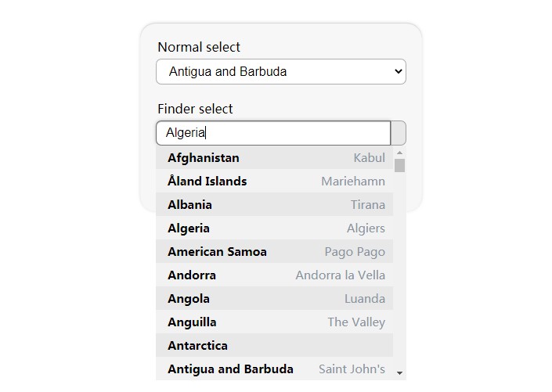Click the Pago Pago capital text
This screenshot has width=552, height=392.
coord(355,251)
